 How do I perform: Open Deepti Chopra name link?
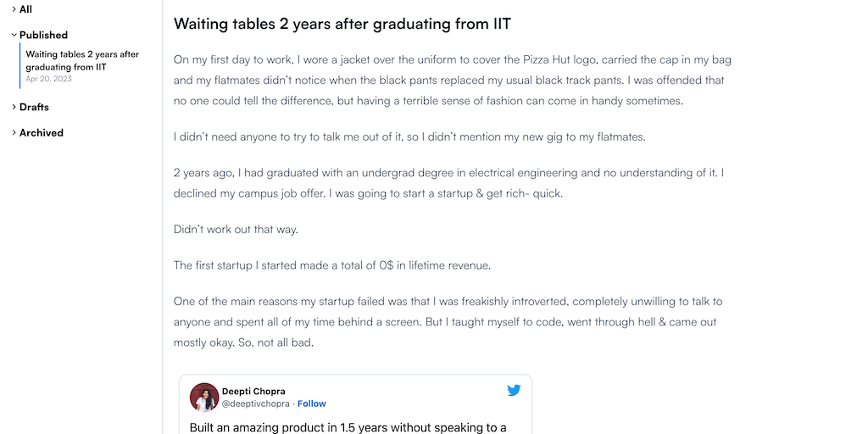tap(253, 391)
